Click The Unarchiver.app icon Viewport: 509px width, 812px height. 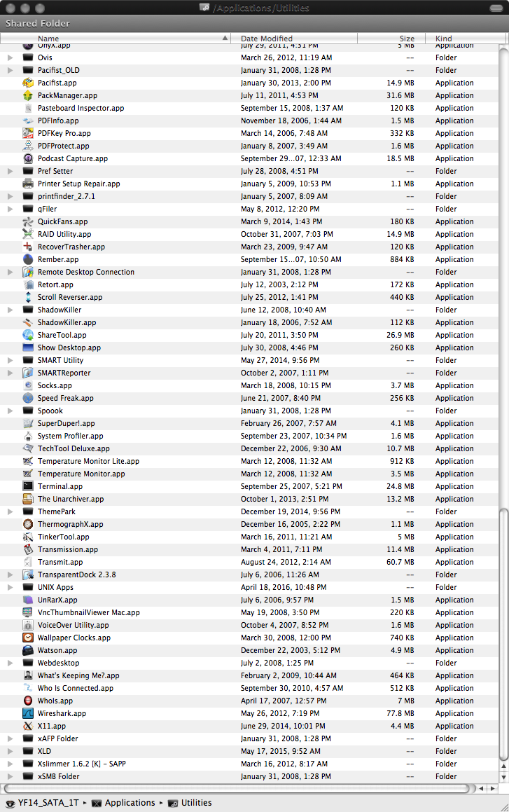28,499
